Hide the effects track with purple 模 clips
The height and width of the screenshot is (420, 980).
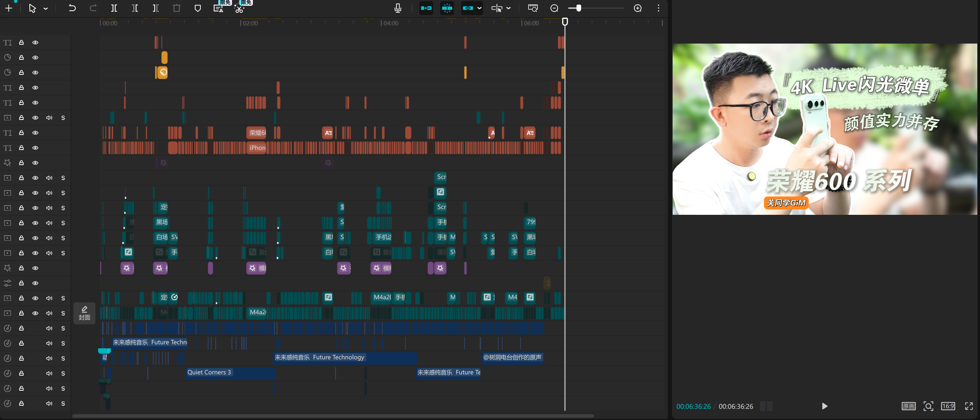point(35,268)
